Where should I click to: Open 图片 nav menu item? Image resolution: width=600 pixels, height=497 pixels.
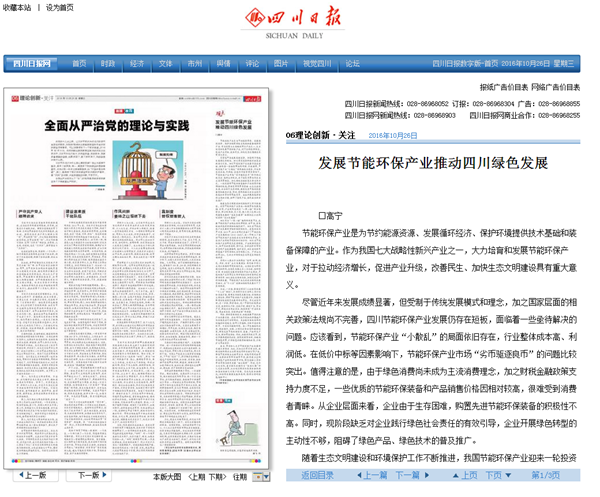(281, 64)
